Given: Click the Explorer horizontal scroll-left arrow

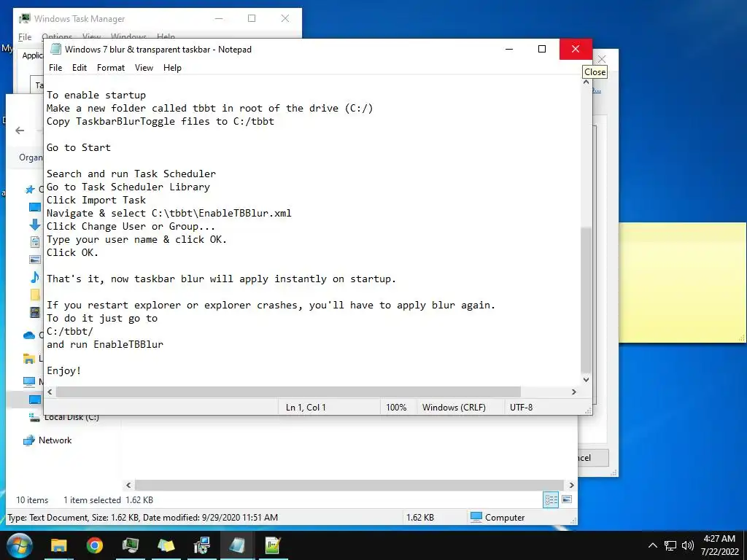Looking at the screenshot, I should click(128, 485).
